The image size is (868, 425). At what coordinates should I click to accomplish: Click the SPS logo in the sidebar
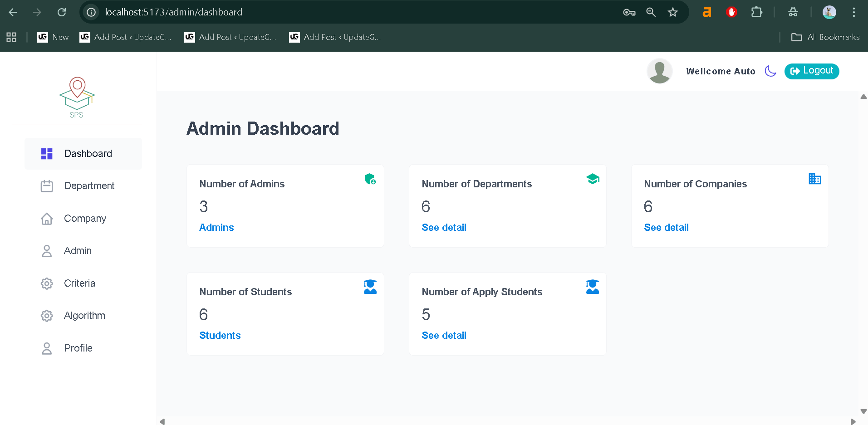77,98
